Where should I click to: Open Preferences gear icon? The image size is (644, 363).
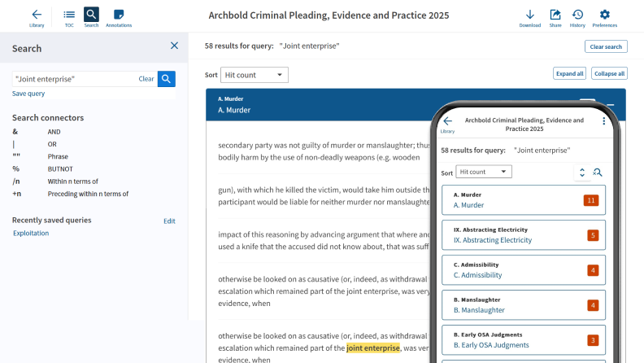604,17
